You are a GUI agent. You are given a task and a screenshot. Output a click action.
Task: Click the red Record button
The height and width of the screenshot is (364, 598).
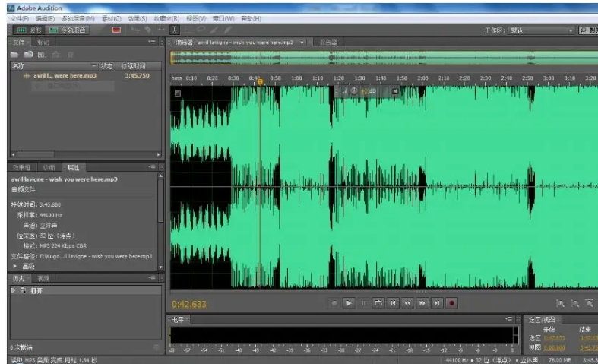tap(451, 303)
